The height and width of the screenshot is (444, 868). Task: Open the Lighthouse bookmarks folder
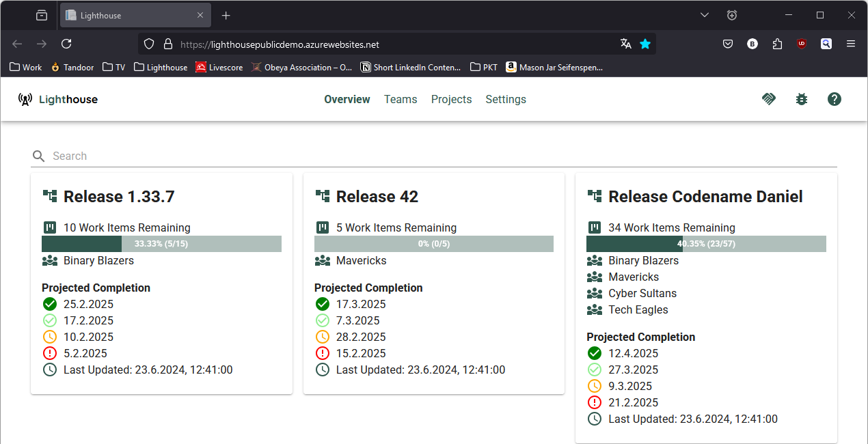(161, 67)
